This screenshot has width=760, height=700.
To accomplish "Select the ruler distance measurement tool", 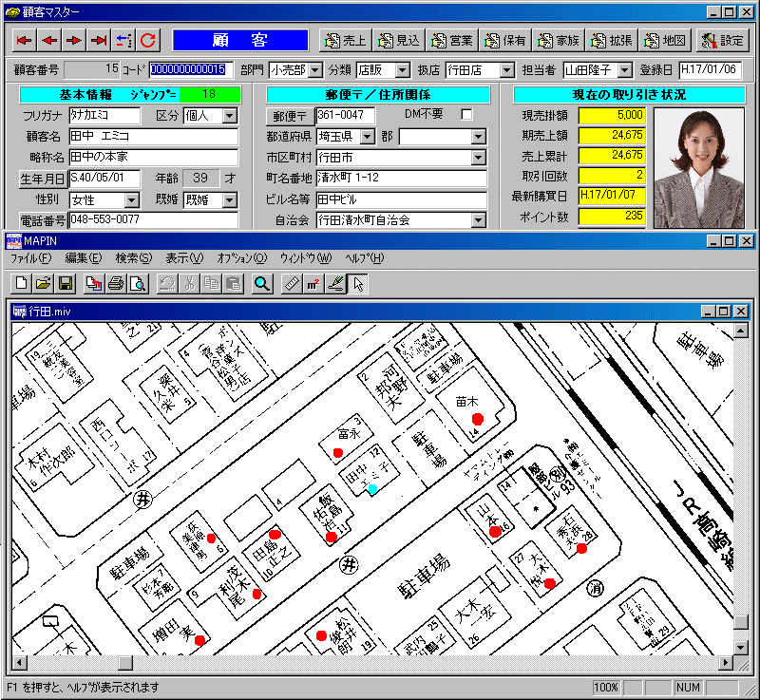I will tap(292, 283).
